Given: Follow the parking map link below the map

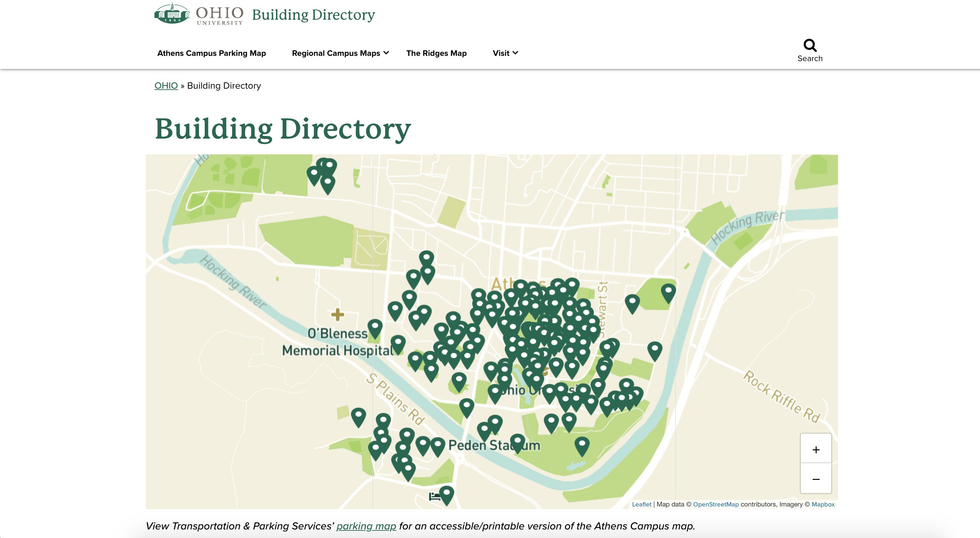Looking at the screenshot, I should tap(366, 526).
